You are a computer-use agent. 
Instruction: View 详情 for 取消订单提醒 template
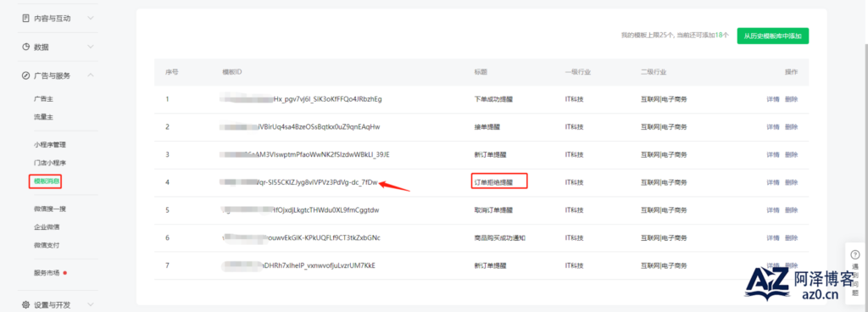tap(773, 210)
